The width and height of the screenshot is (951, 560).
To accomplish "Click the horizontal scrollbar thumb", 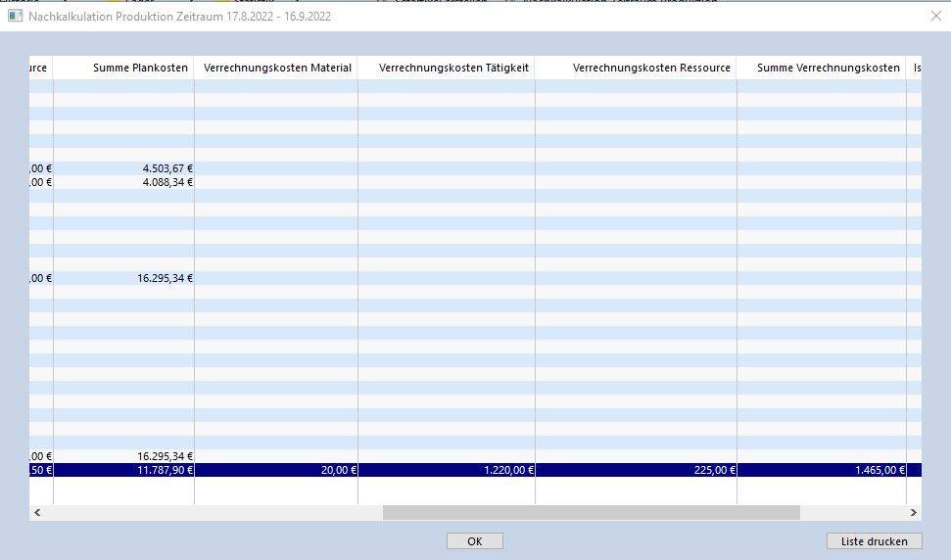I will (591, 512).
